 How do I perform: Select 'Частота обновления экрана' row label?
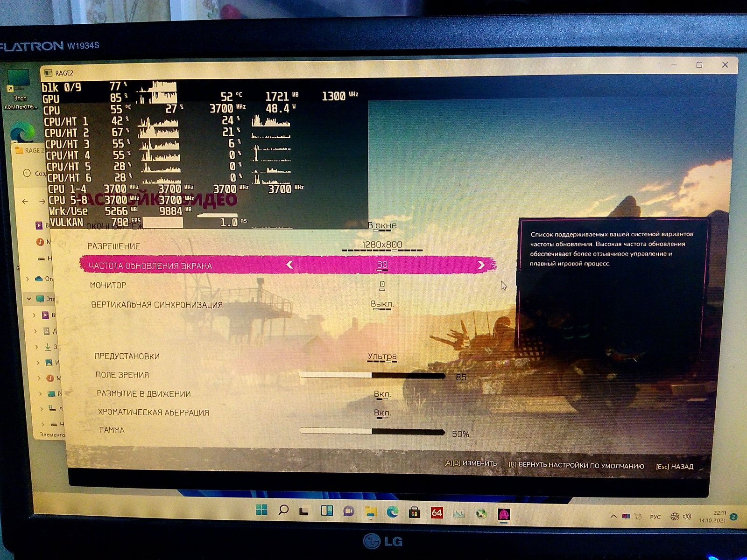tap(150, 266)
